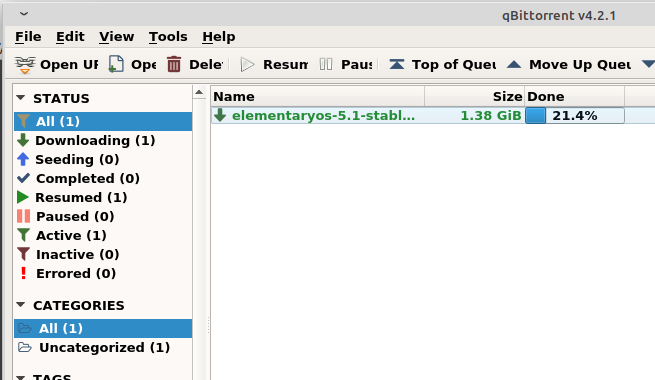Click the Open URL button label
The width and height of the screenshot is (655, 380).
[x=69, y=65]
